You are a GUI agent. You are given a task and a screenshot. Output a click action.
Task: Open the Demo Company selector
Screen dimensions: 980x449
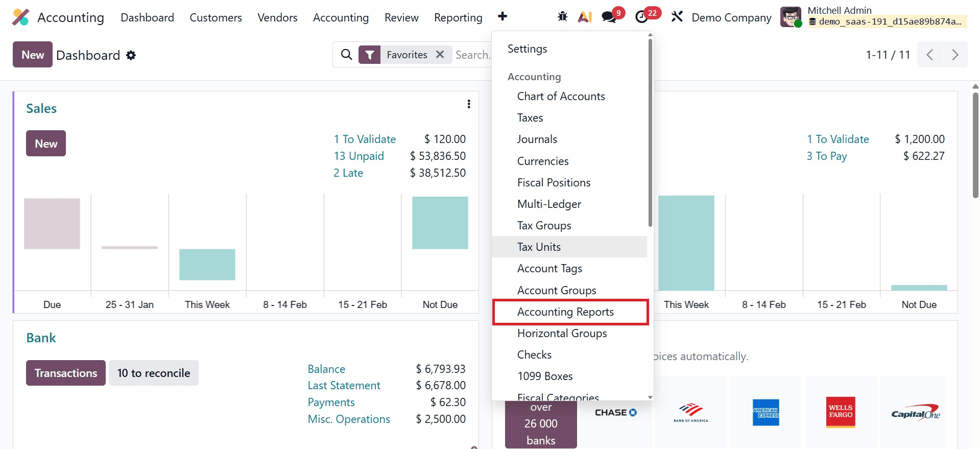pyautogui.click(x=731, y=17)
